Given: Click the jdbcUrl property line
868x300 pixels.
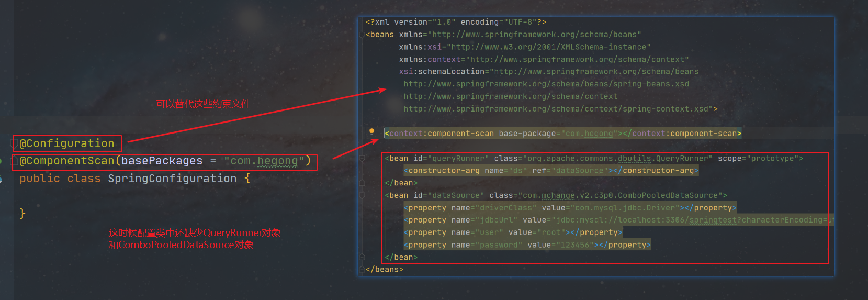Looking at the screenshot, I should click(618, 220).
